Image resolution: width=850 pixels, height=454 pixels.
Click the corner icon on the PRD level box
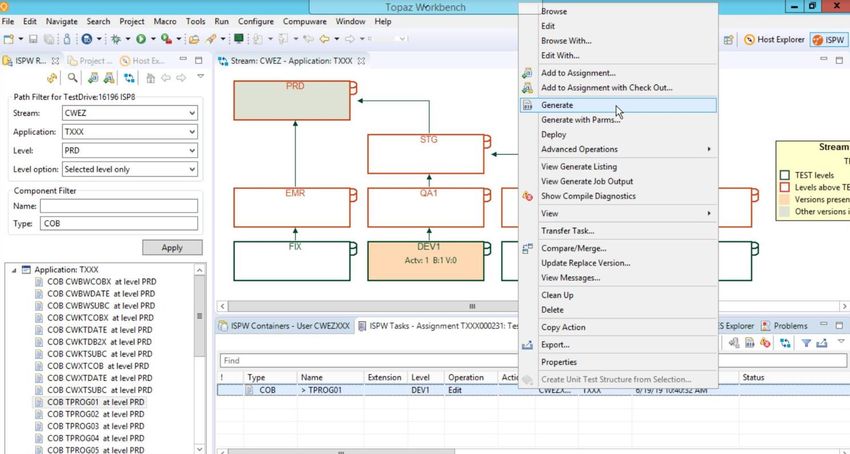[x=353, y=88]
